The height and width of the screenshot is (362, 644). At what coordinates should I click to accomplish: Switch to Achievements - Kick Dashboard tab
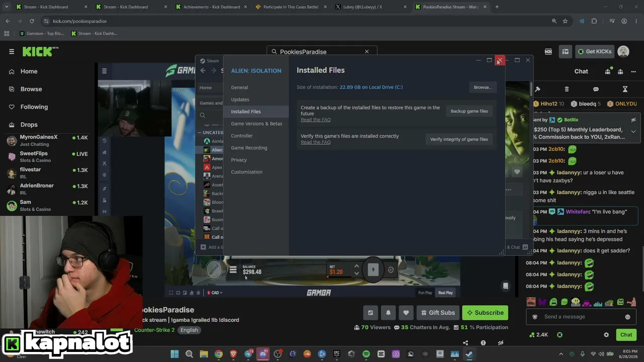(211, 7)
